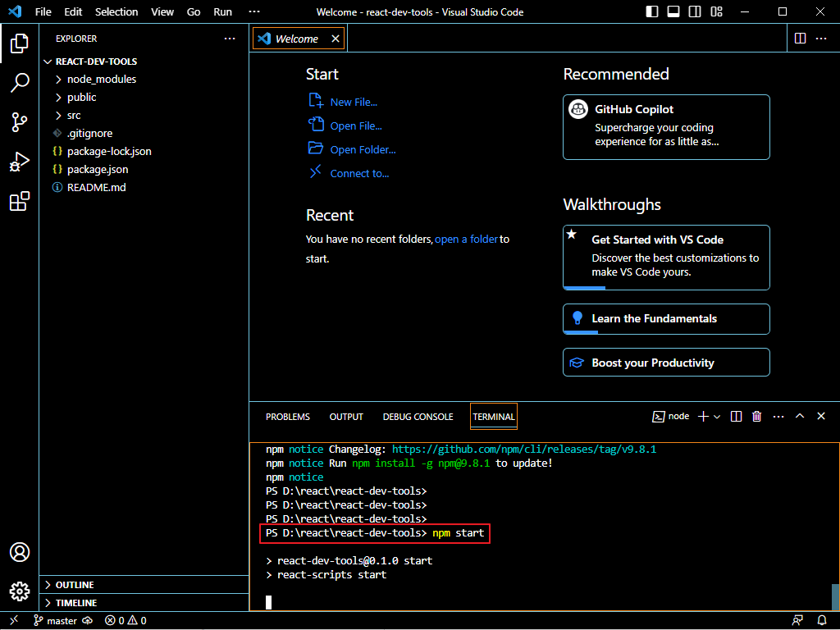Open the Go menu

point(194,11)
